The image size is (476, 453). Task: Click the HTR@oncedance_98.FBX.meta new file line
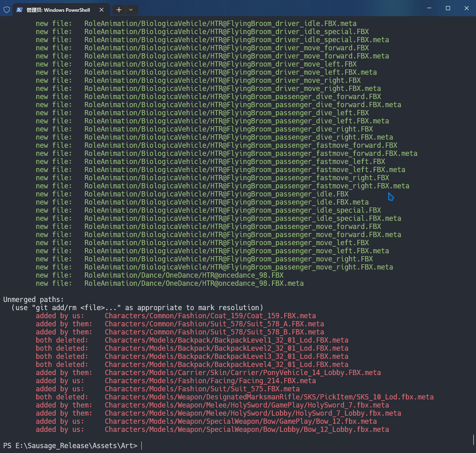point(194,283)
